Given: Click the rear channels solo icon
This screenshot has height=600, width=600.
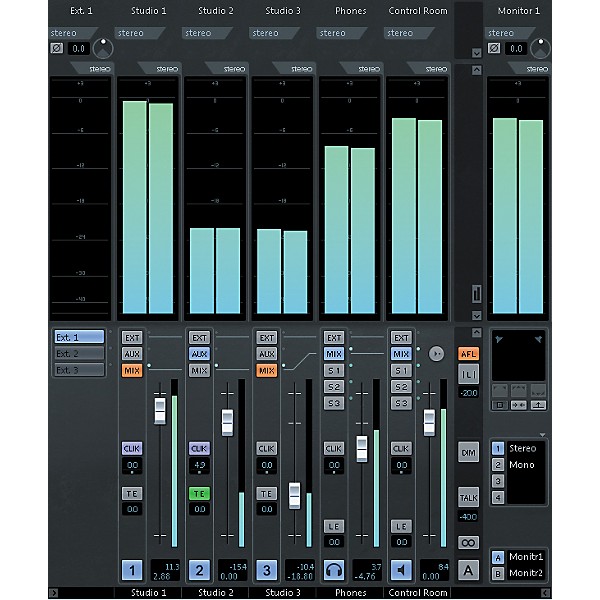Looking at the screenshot, I should 538,390.
